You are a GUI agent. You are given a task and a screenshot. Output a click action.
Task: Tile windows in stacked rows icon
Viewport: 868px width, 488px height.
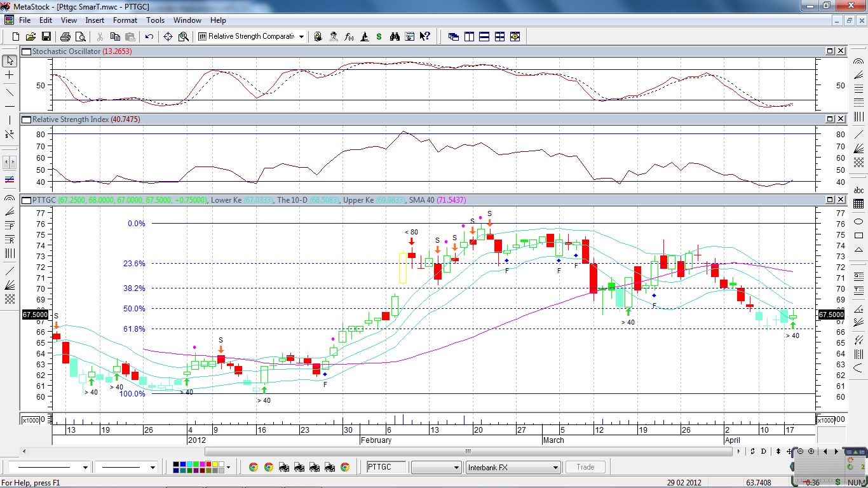coord(484,37)
